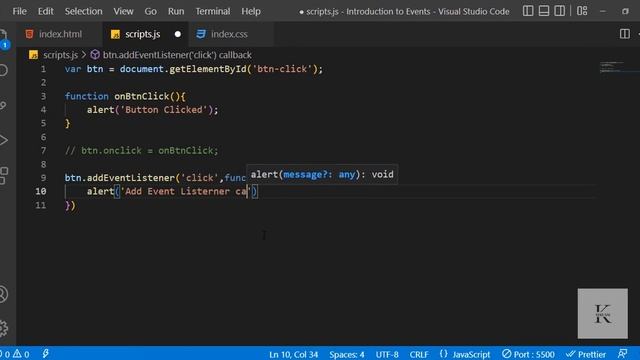Open the Manage gear icon

pos(4,328)
